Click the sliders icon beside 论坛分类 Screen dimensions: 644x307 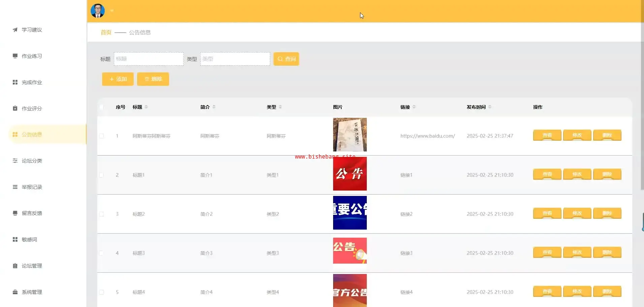[x=15, y=161]
